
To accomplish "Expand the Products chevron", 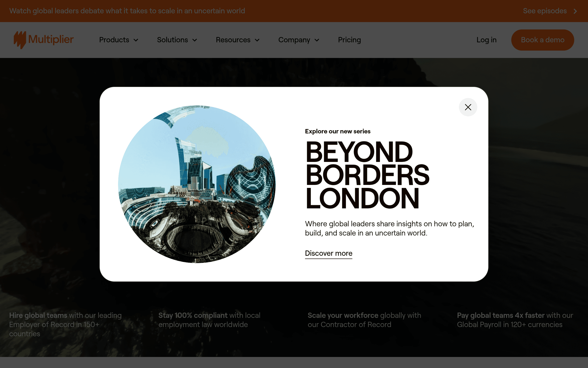I will pyautogui.click(x=136, y=40).
